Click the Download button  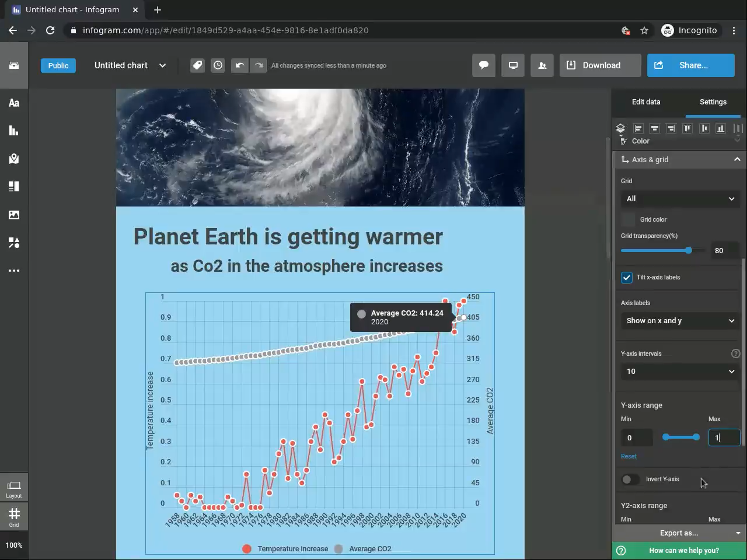coord(601,65)
